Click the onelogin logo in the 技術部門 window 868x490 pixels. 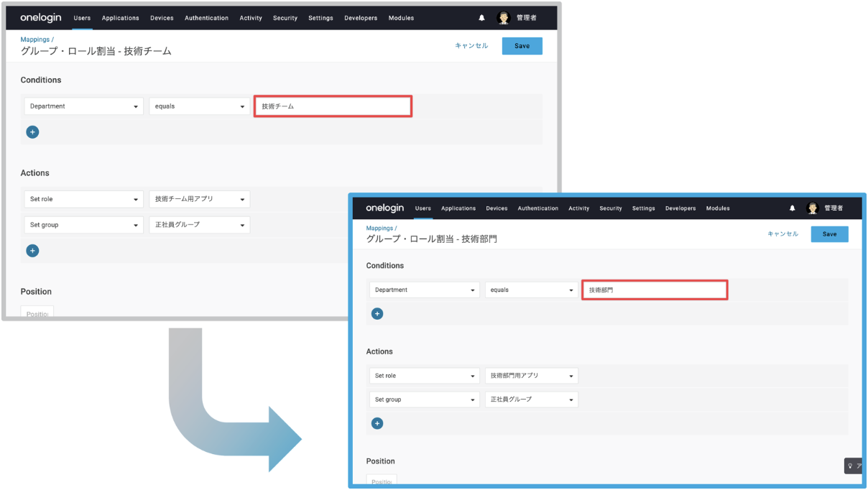[x=386, y=208]
